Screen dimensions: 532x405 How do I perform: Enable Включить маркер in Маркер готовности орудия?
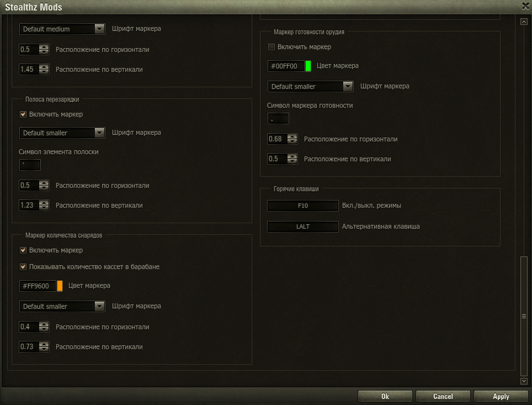click(x=272, y=47)
